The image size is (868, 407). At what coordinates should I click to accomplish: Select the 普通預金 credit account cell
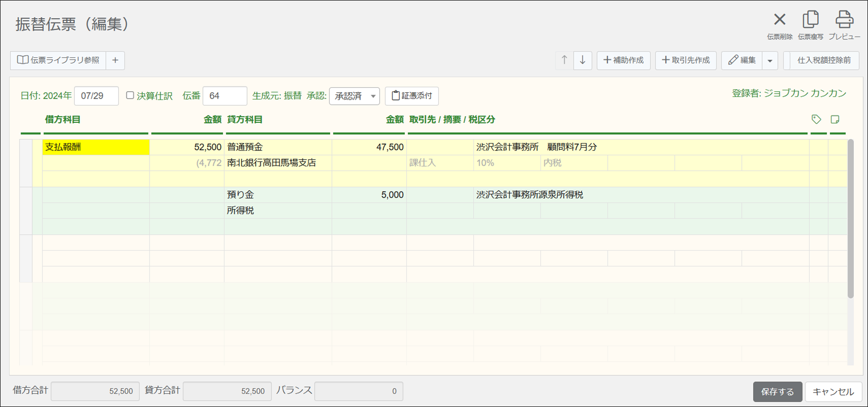pyautogui.click(x=278, y=147)
